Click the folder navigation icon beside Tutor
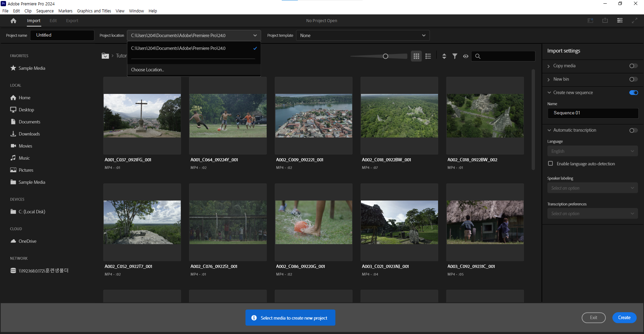 pos(105,56)
